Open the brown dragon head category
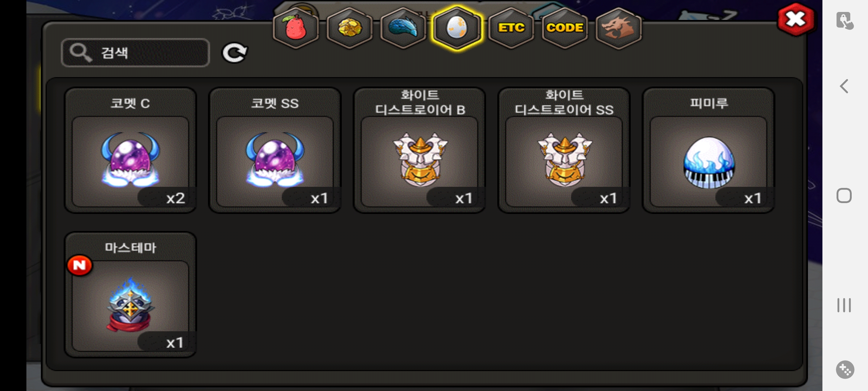This screenshot has width=868, height=391. coord(618,28)
